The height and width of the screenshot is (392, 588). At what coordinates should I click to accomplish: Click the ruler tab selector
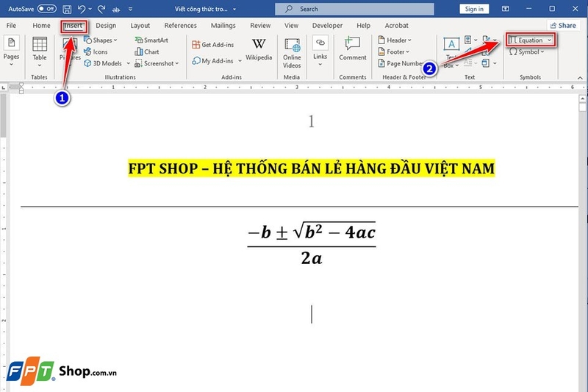click(x=4, y=87)
